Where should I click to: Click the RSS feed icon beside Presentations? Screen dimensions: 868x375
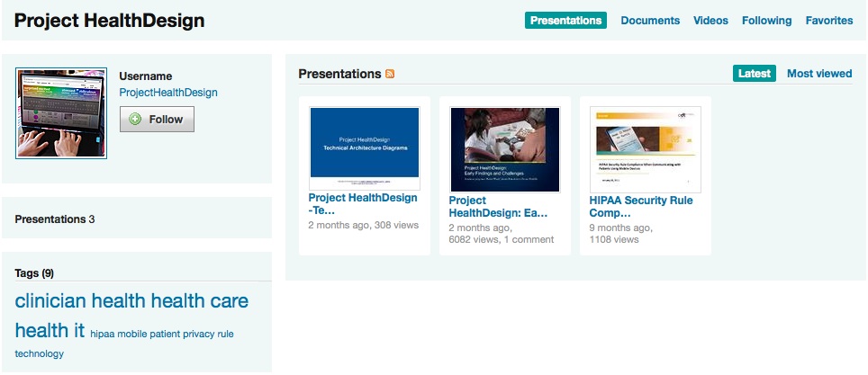390,74
